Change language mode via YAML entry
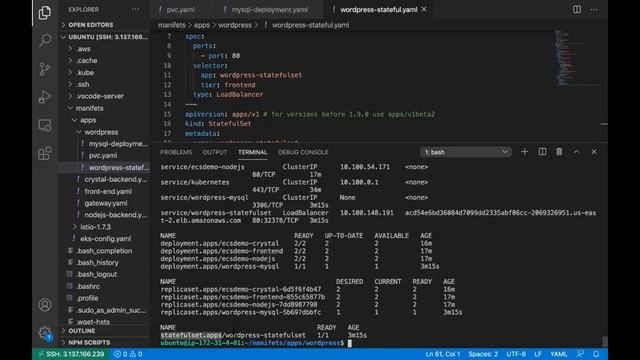 (558, 354)
